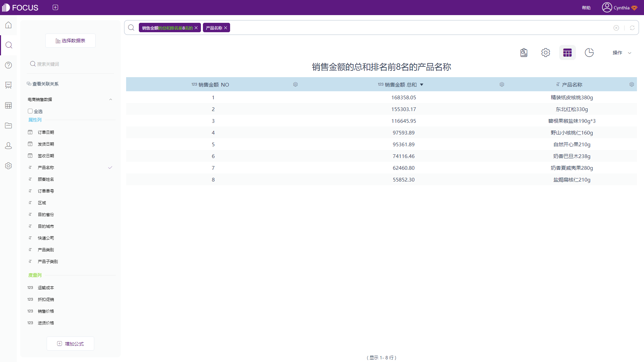Click the 增加公式 button
Screen dimensions: 644x362
70,344
